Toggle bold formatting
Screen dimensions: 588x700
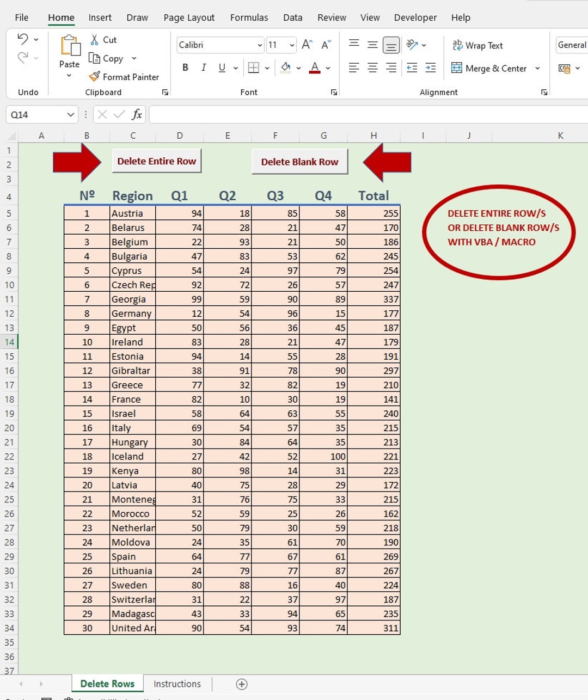[x=185, y=67]
